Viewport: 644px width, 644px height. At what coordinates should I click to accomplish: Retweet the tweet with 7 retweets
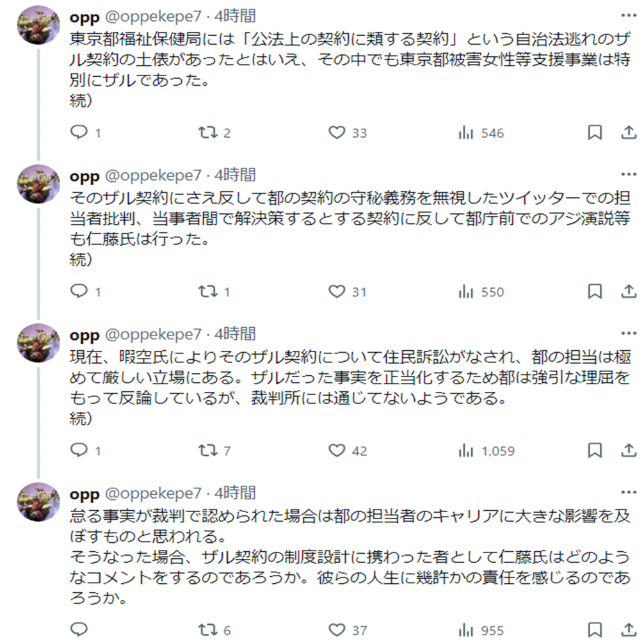click(206, 451)
